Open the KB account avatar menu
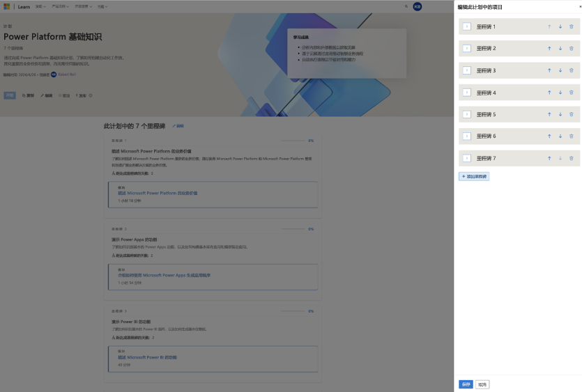This screenshot has height=392, width=582. click(x=418, y=6)
